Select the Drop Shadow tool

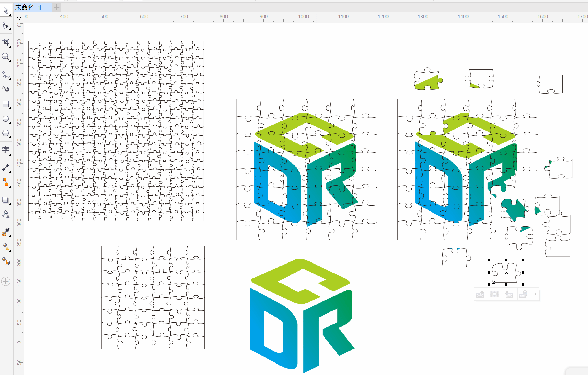[x=6, y=200]
